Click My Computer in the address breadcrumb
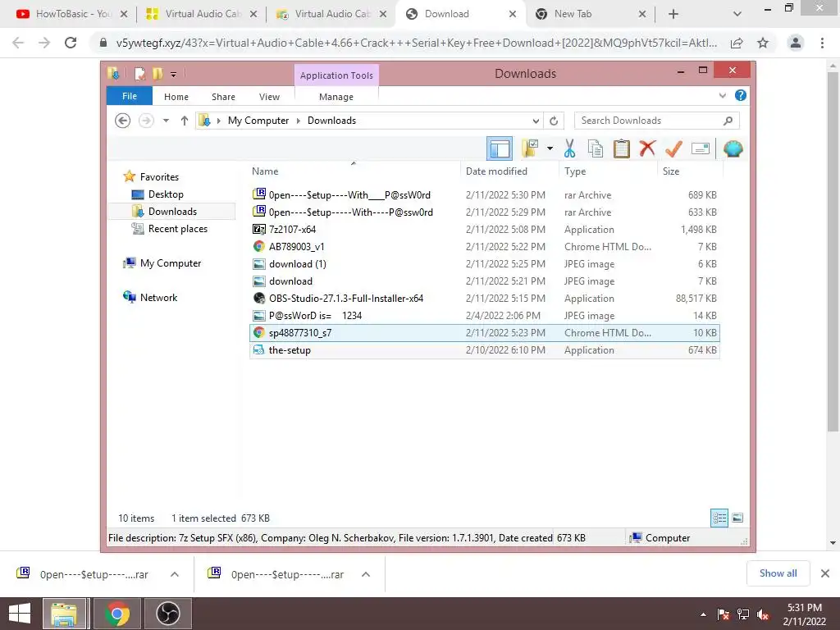 258,121
